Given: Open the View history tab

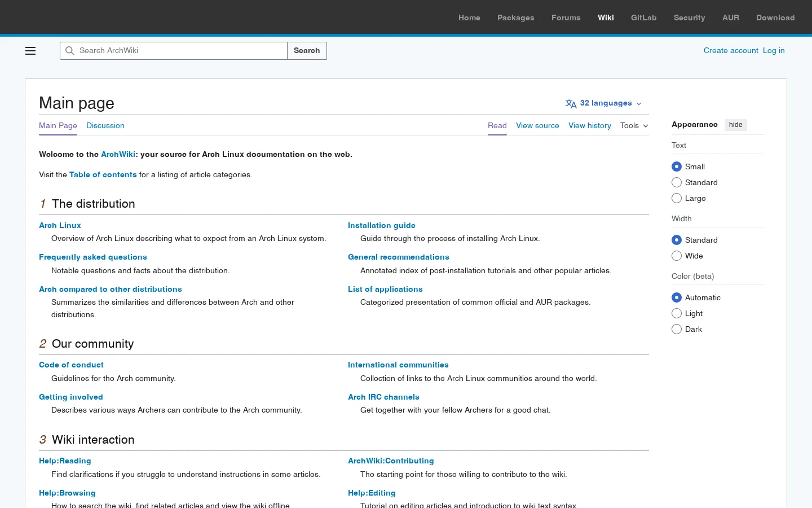Looking at the screenshot, I should (590, 126).
